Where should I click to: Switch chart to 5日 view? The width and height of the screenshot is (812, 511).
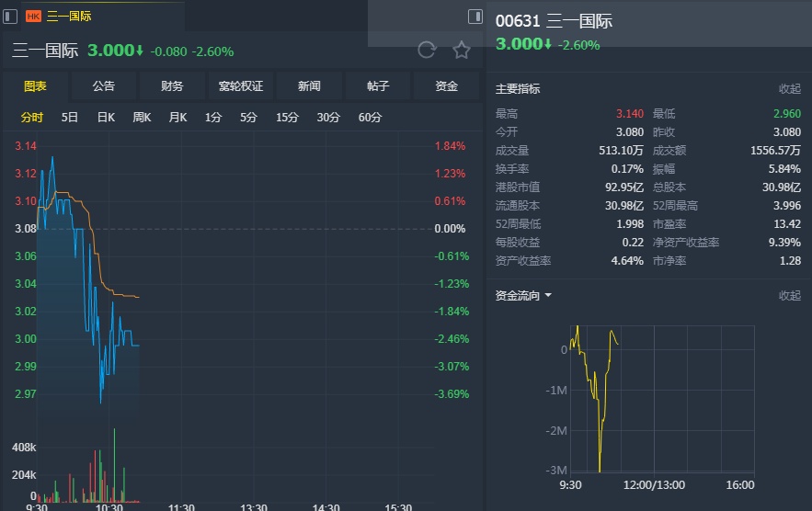coord(70,118)
